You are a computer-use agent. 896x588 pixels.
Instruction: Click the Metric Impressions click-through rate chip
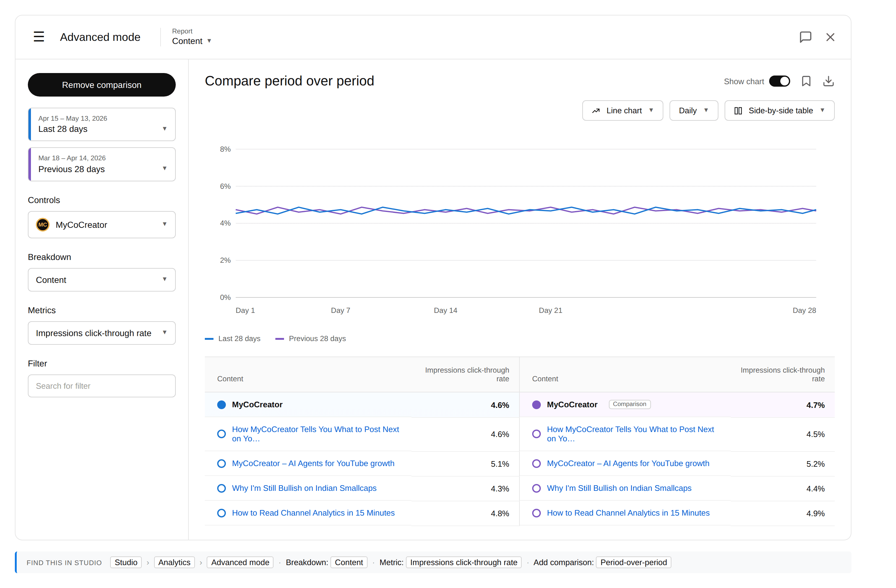tap(463, 562)
